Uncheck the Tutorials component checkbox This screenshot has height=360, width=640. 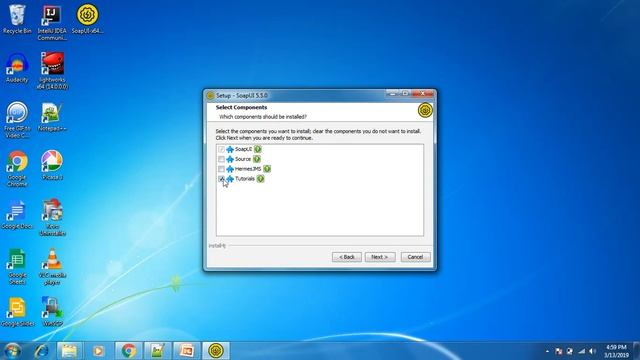point(221,179)
